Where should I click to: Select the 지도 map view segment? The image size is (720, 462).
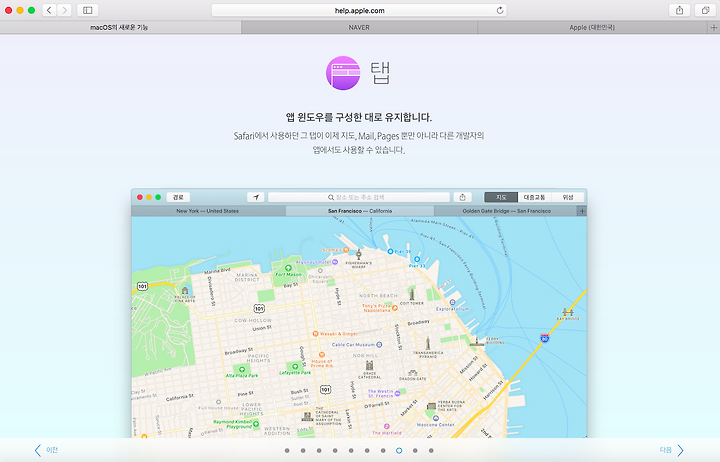501,197
